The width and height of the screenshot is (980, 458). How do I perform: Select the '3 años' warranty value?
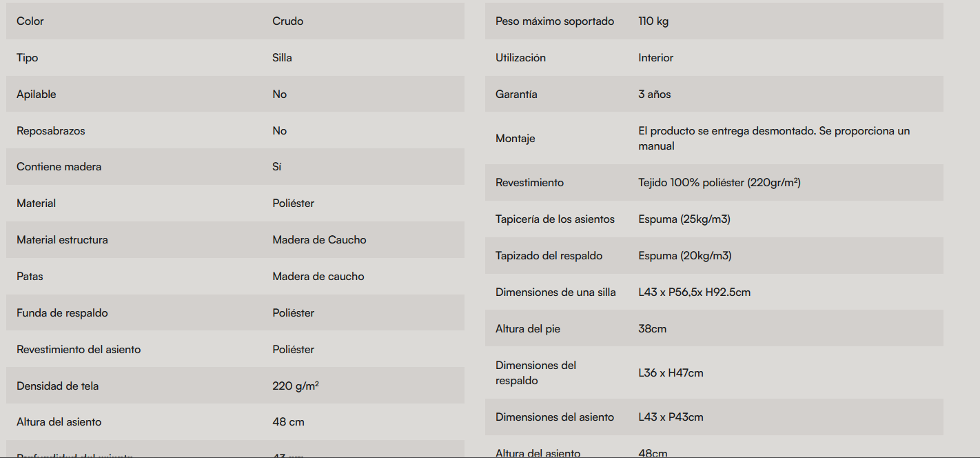pos(654,94)
